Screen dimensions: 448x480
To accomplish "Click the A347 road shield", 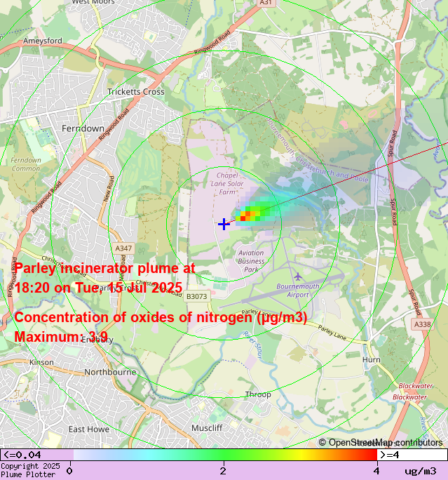I will 123,248.
